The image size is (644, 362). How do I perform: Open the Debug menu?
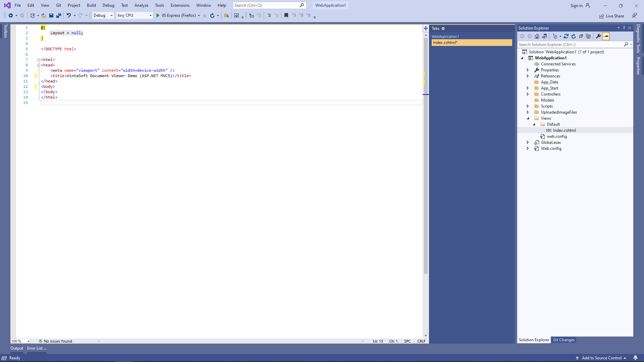108,5
